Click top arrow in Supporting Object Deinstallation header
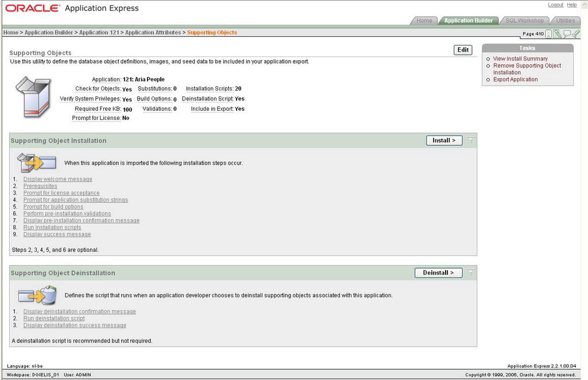The image size is (588, 380). 470,273
